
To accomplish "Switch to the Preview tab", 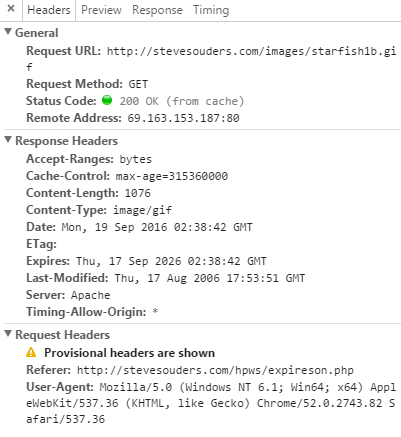I will pyautogui.click(x=101, y=10).
